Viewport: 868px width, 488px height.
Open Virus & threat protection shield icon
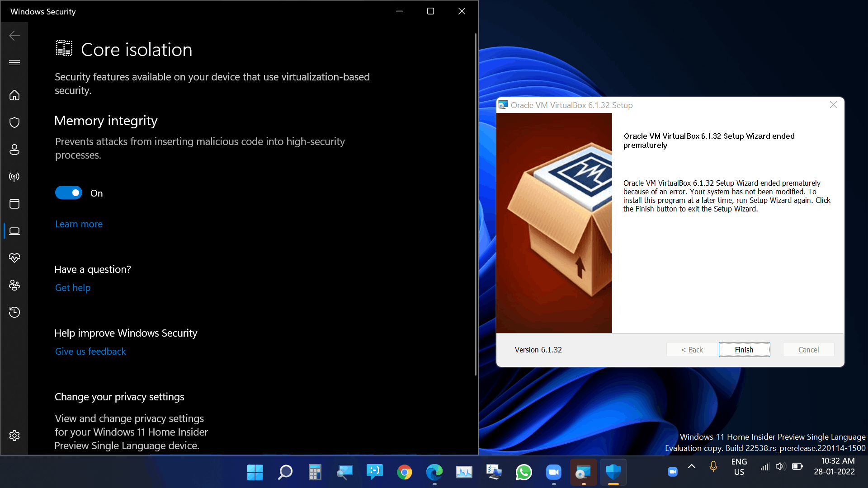(x=14, y=122)
